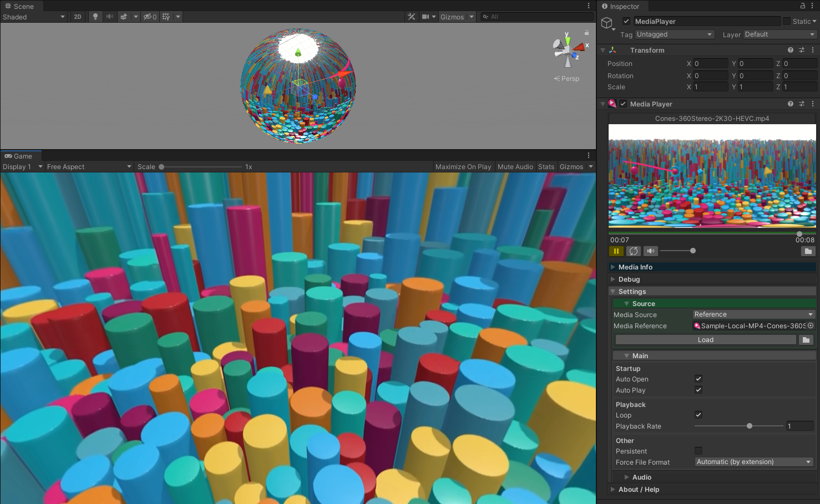Mute media player audio speaker button
Image resolution: width=820 pixels, height=504 pixels.
pyautogui.click(x=651, y=251)
